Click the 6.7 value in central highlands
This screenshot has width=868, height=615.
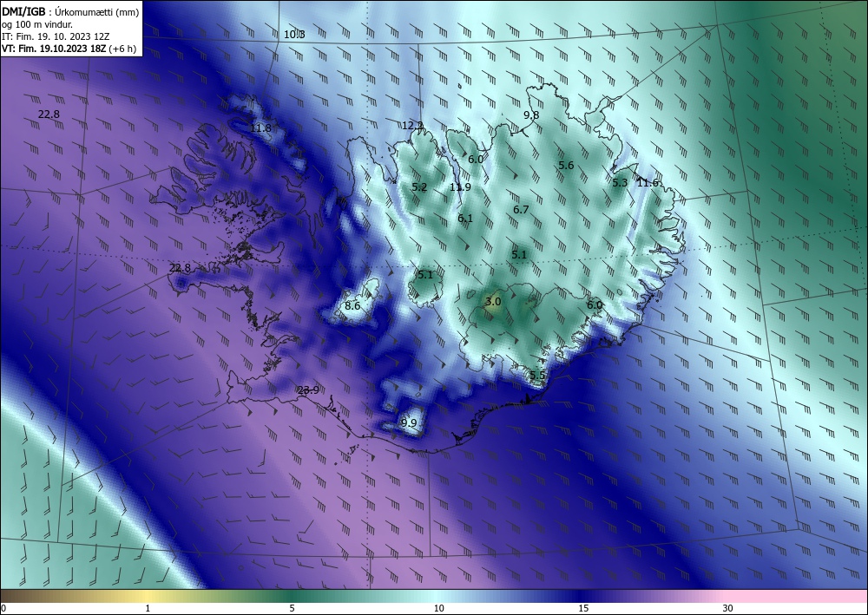(521, 210)
